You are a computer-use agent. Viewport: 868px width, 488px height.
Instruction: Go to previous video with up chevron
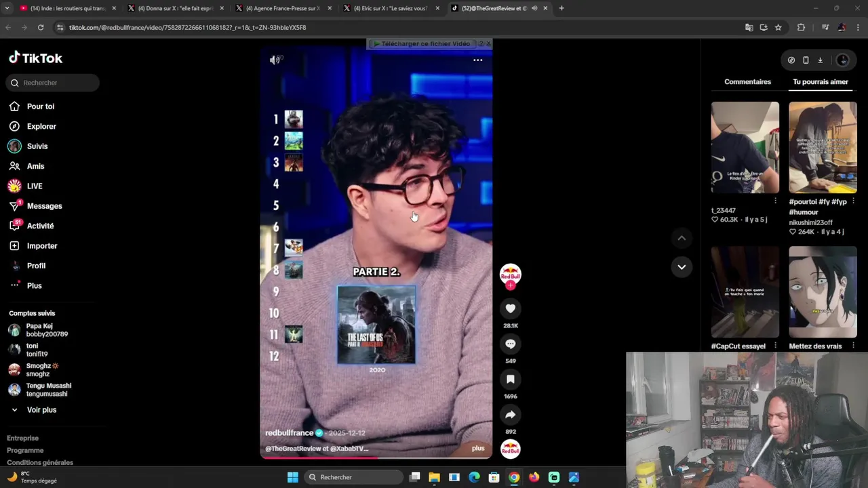(x=682, y=238)
